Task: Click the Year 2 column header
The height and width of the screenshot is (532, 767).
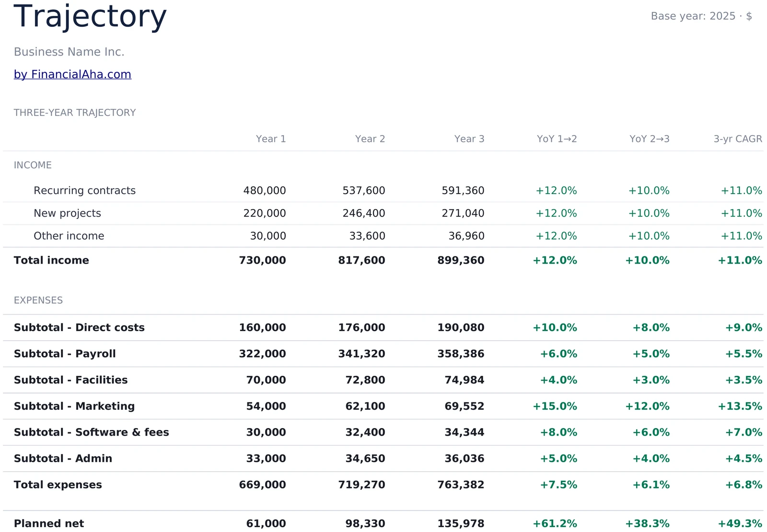Action: (370, 139)
